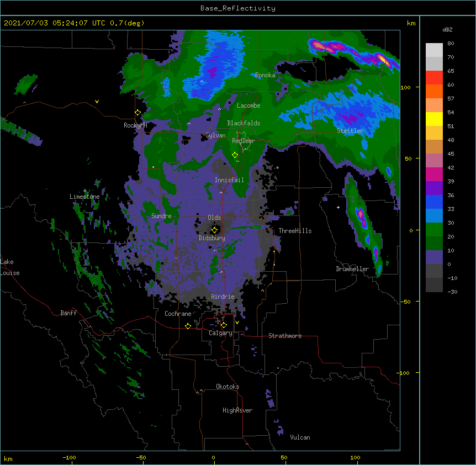Click the yellow diamond marker near RockyMH
The image size is (476, 465).
click(x=137, y=113)
